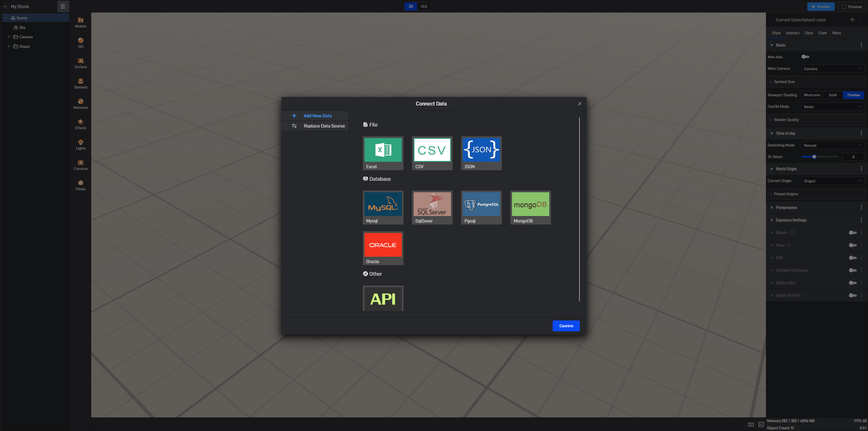Choose the Pgsql database connector
This screenshot has width=868, height=431.
tap(481, 208)
